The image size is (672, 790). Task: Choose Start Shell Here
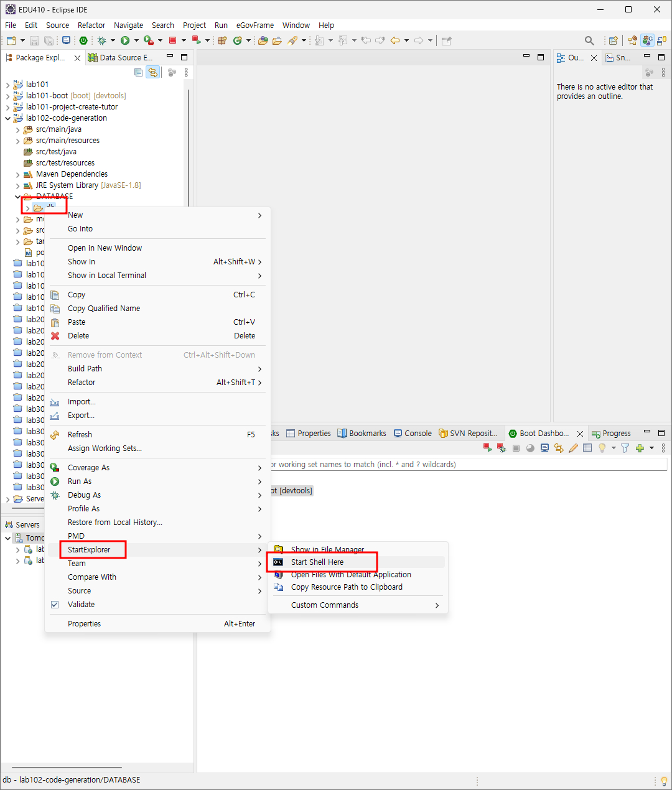[x=358, y=562]
